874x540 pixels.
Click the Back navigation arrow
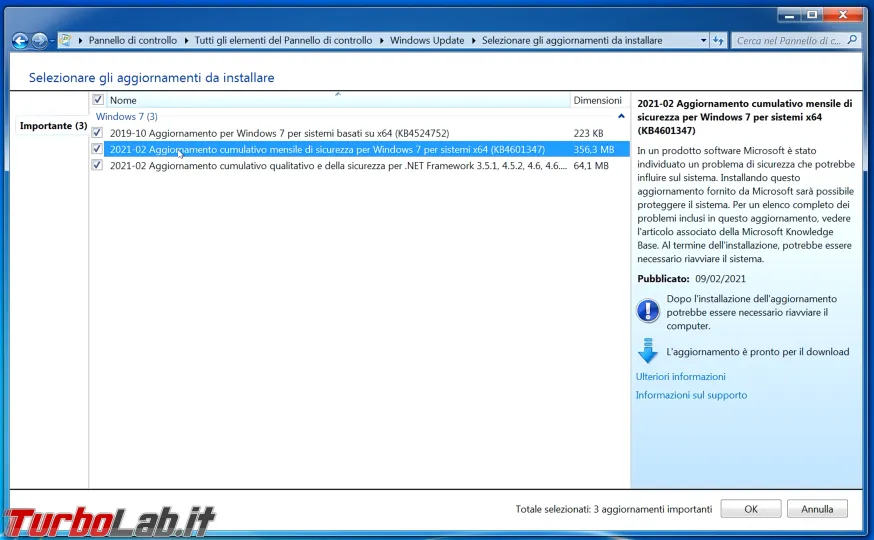click(x=19, y=41)
